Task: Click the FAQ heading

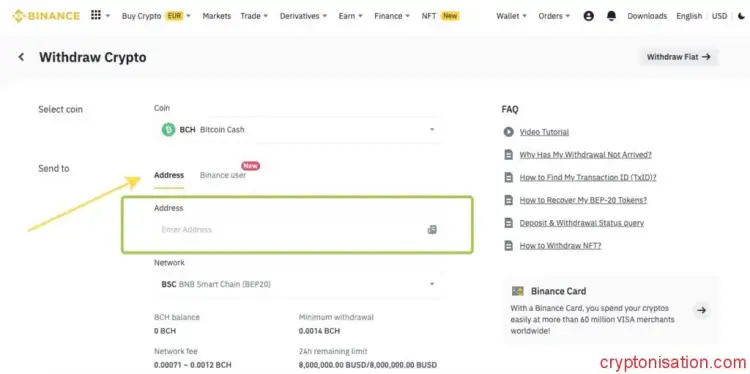Action: click(x=510, y=110)
